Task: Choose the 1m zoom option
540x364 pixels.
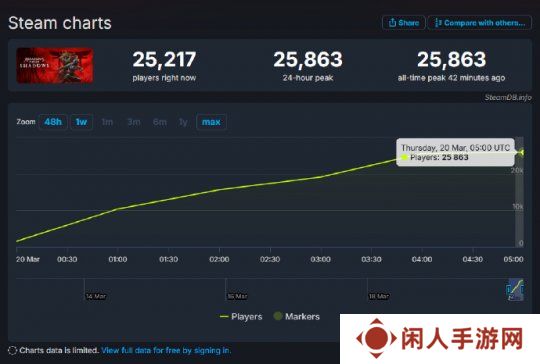Action: (x=107, y=122)
